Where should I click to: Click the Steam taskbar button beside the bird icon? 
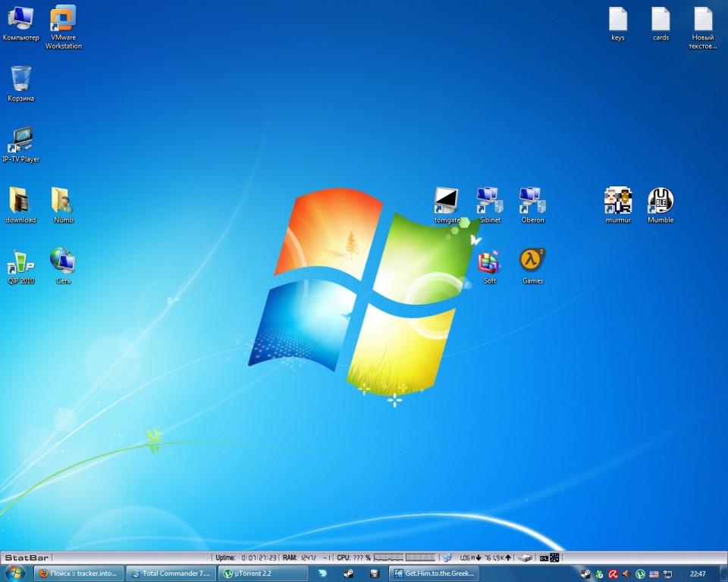tap(348, 574)
